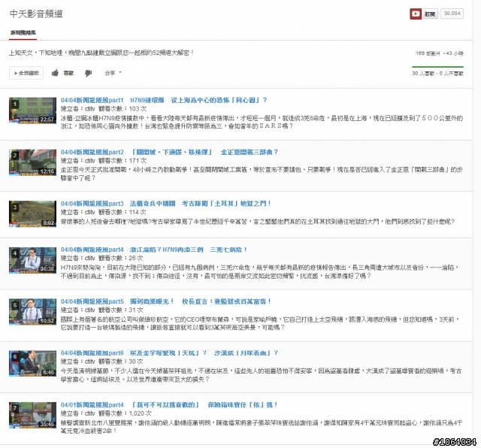The height and width of the screenshot is (448, 481).
Task: Click creator cttv in the 31-views row
Action: pos(90,310)
